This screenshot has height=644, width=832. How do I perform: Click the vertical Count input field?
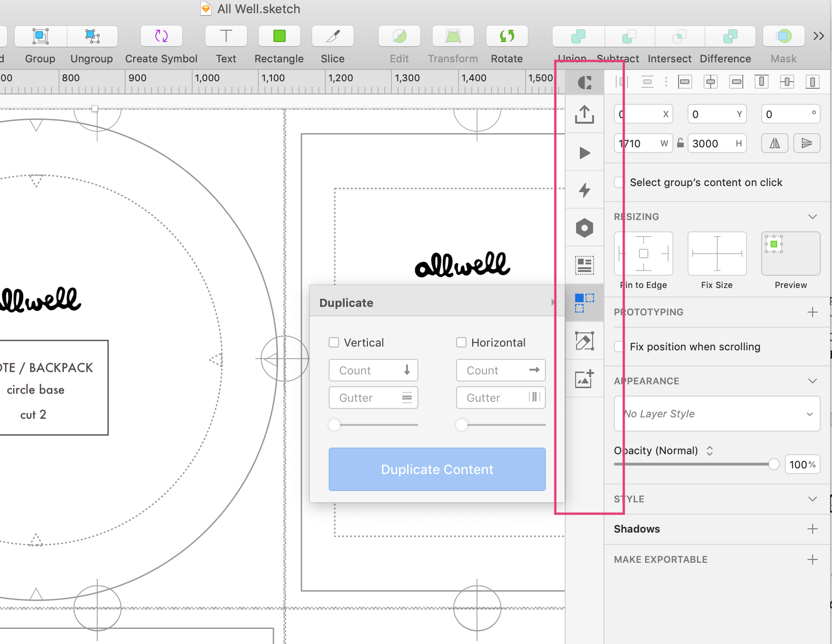374,370
